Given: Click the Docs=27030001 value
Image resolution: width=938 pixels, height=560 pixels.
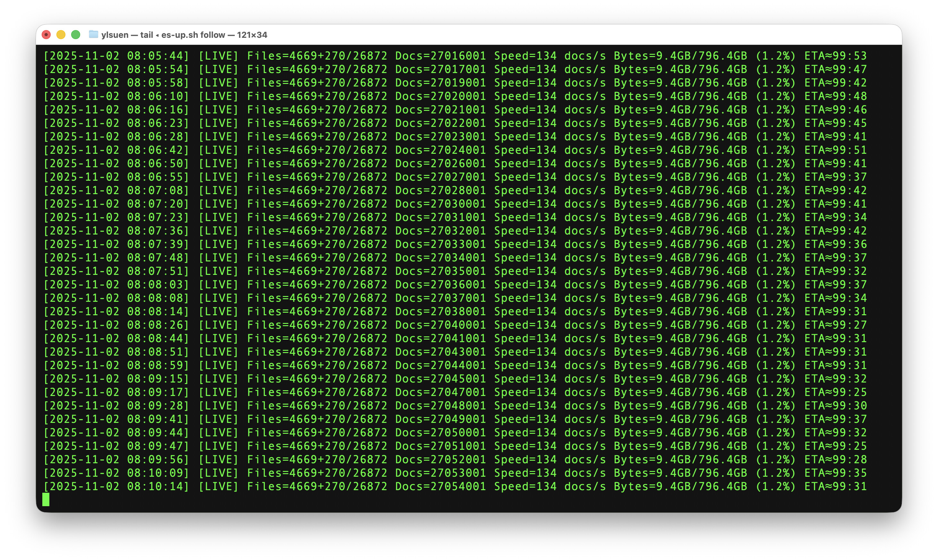Looking at the screenshot, I should [x=440, y=204].
